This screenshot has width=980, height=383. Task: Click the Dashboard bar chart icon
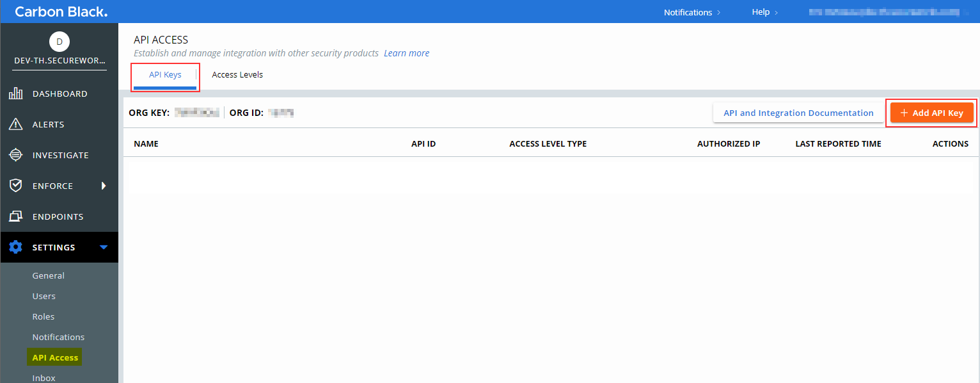(x=16, y=94)
